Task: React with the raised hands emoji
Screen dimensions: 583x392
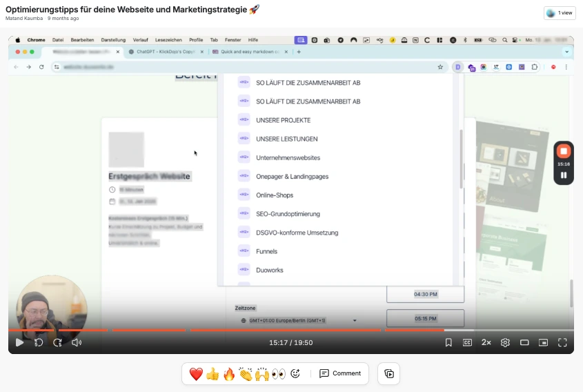Action: click(262, 374)
